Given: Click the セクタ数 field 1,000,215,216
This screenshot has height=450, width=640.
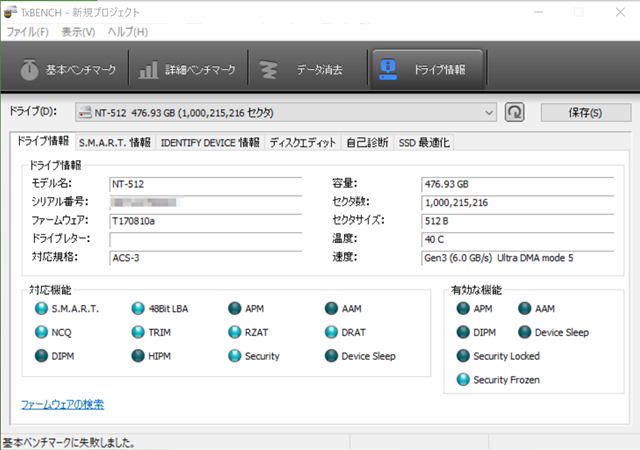Looking at the screenshot, I should pos(518,203).
